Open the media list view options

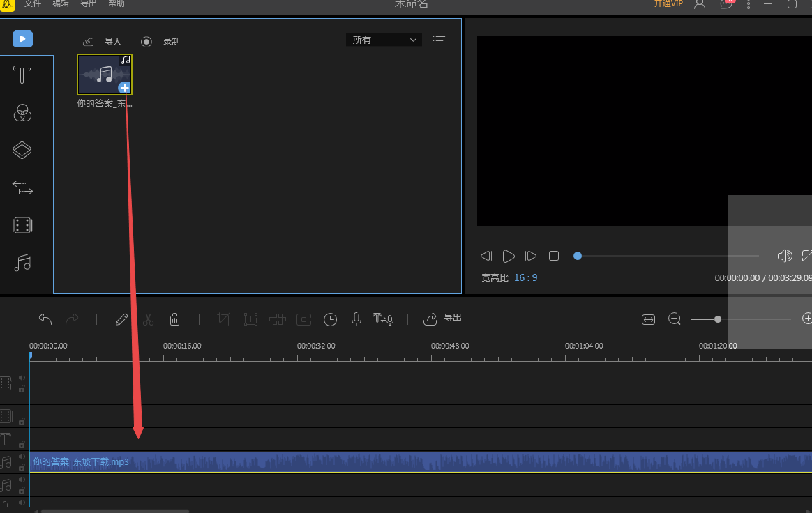439,40
